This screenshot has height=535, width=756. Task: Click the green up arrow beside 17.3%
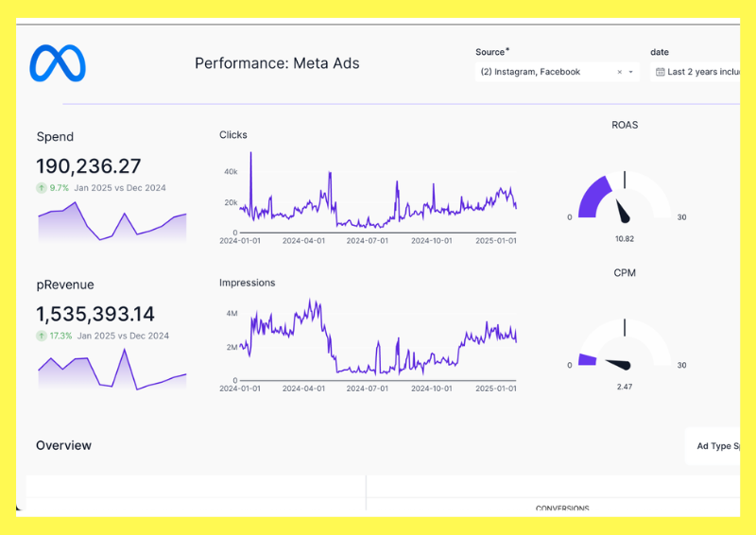point(42,336)
